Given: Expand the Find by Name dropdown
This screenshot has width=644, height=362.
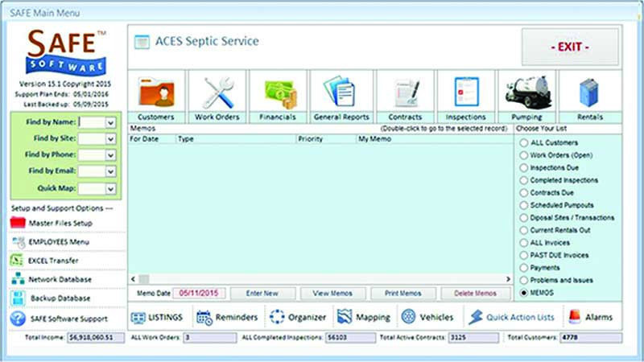Looking at the screenshot, I should [x=110, y=123].
